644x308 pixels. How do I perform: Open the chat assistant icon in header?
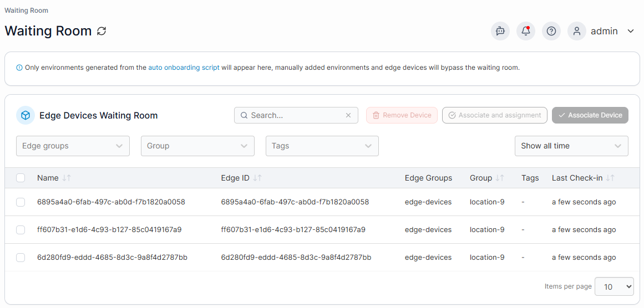coord(500,31)
